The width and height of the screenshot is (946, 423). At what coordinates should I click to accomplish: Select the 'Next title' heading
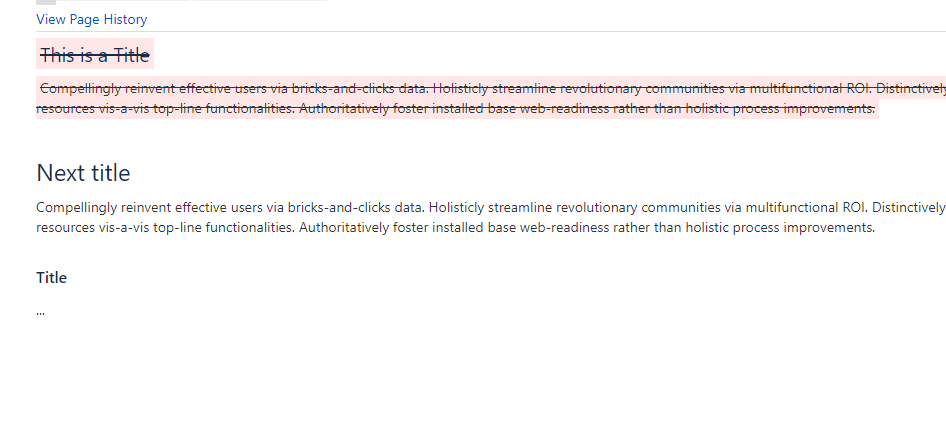click(83, 173)
